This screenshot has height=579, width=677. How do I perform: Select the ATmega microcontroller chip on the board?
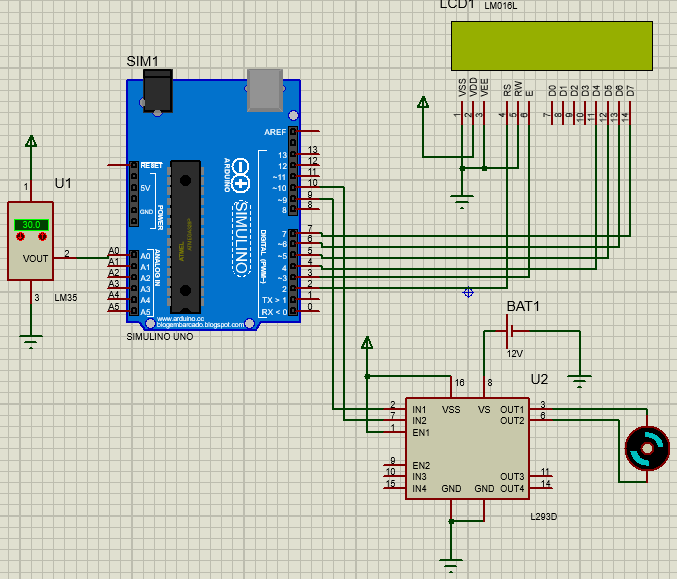186,237
